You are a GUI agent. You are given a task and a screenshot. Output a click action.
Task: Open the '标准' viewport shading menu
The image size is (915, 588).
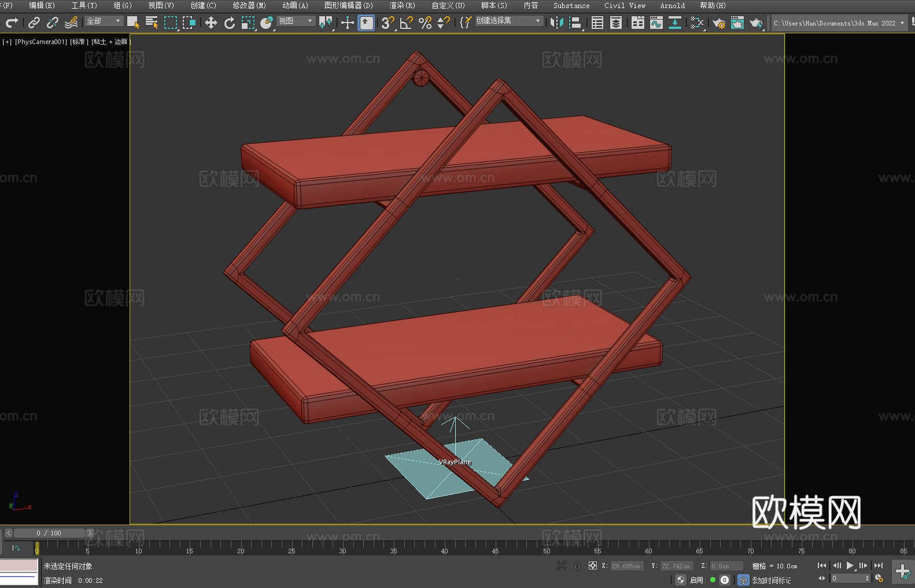pos(79,42)
